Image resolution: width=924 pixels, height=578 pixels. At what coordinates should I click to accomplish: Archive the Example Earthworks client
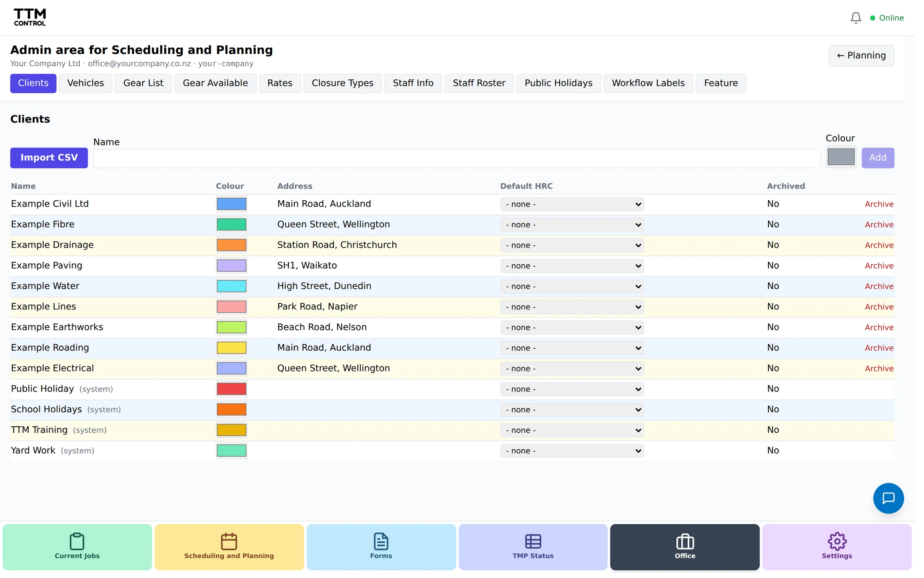(879, 328)
